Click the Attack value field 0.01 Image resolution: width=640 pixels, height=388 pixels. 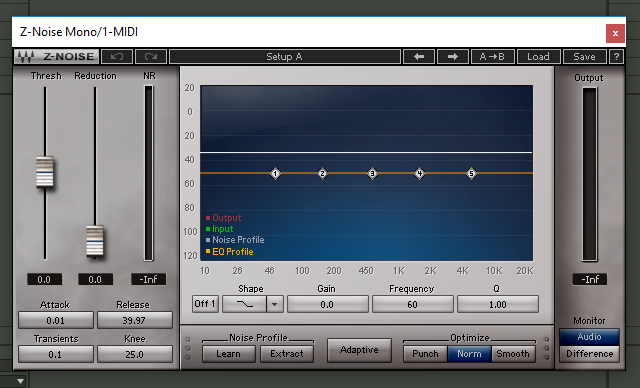point(56,320)
